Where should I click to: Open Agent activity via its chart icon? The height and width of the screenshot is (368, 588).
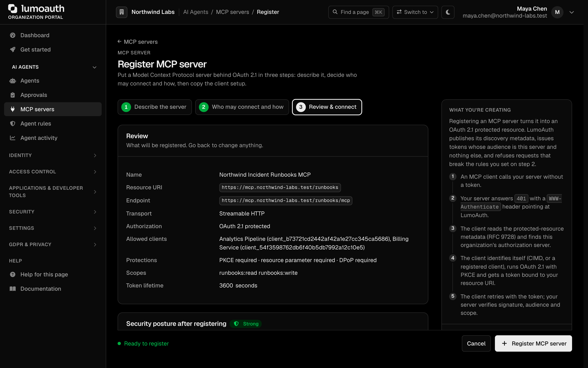tap(13, 138)
